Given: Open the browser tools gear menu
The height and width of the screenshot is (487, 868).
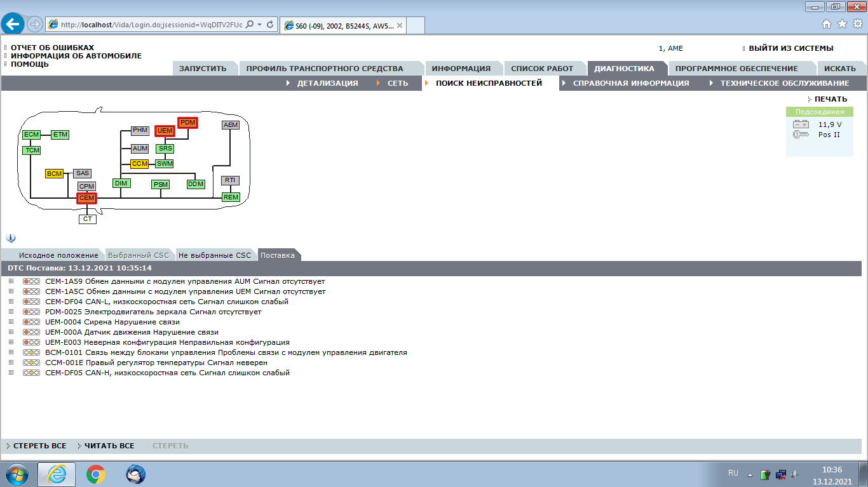Looking at the screenshot, I should click(x=857, y=24).
